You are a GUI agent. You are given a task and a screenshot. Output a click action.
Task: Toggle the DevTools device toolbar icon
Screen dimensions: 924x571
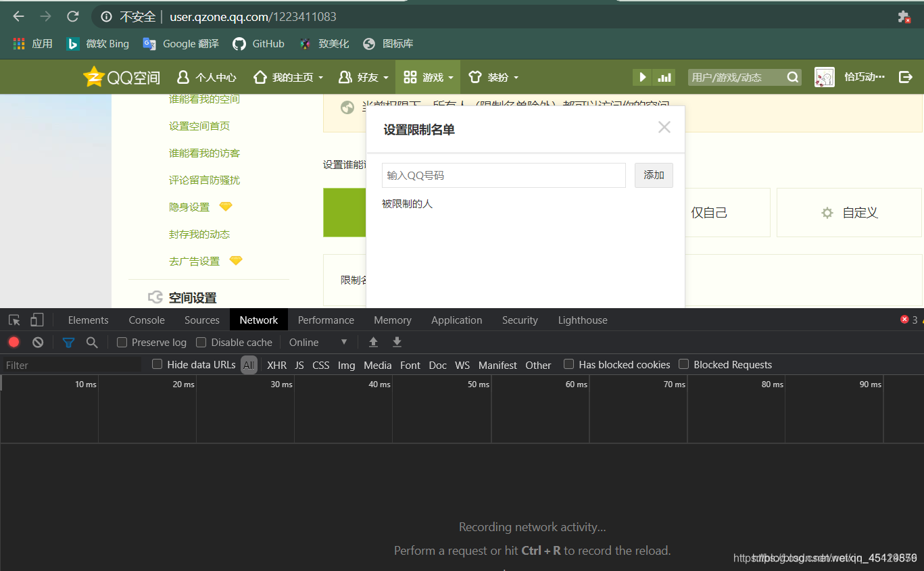pos(37,320)
